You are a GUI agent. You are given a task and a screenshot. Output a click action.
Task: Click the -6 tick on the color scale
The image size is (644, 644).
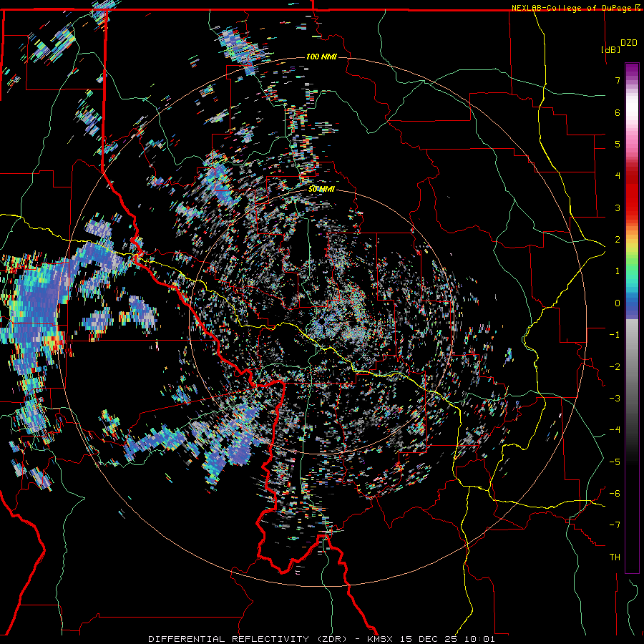(x=615, y=494)
